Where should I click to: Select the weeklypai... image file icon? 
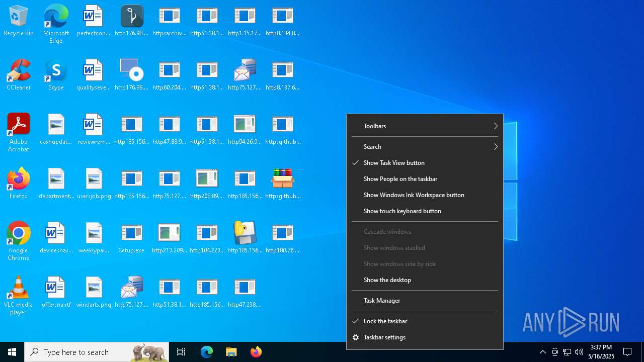(94, 238)
